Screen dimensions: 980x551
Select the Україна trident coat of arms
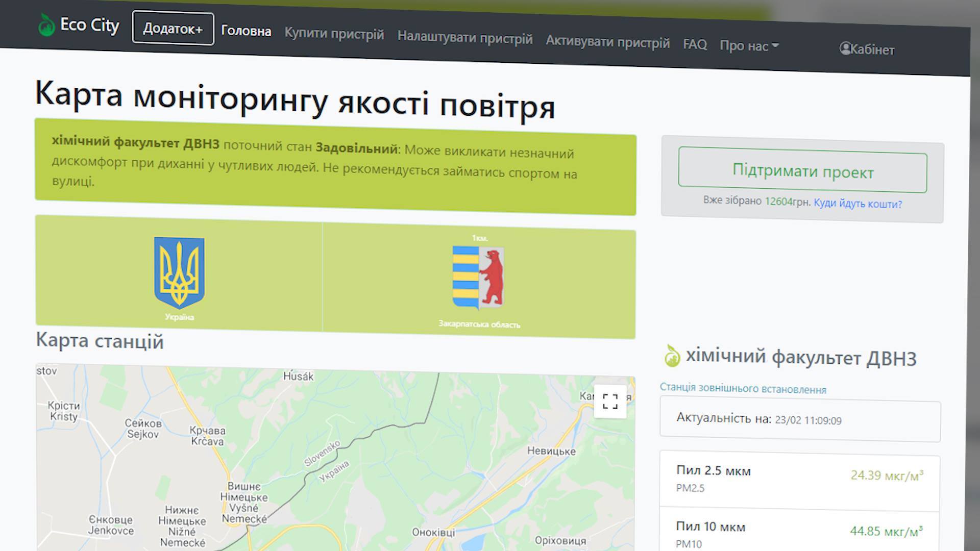(179, 272)
